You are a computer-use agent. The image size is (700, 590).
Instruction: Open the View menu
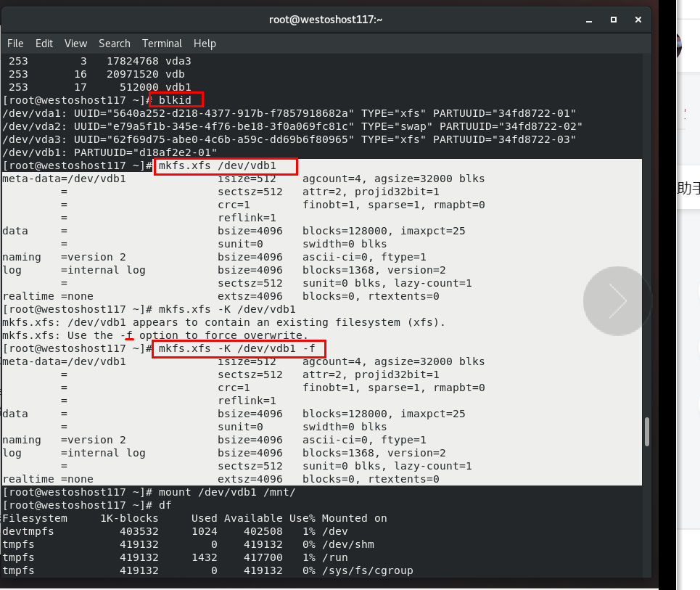(x=75, y=44)
